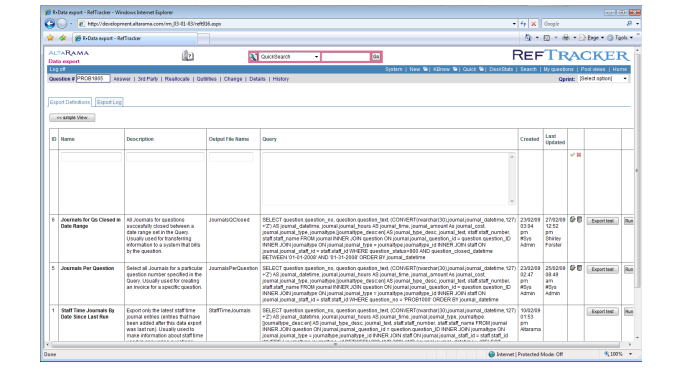Open My questions in the menu
The height and width of the screenshot is (372, 675).
(558, 69)
